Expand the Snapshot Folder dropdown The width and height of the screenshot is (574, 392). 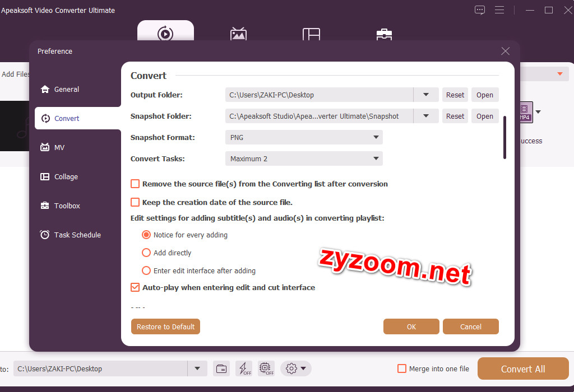tap(426, 116)
